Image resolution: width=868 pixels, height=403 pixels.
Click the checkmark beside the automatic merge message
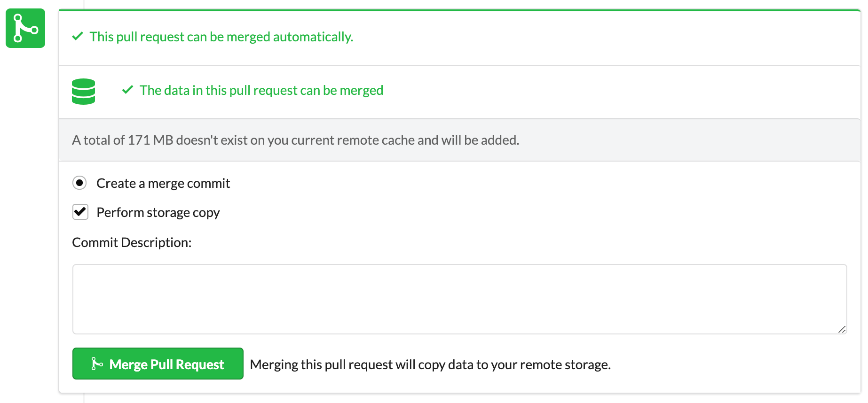coord(78,36)
